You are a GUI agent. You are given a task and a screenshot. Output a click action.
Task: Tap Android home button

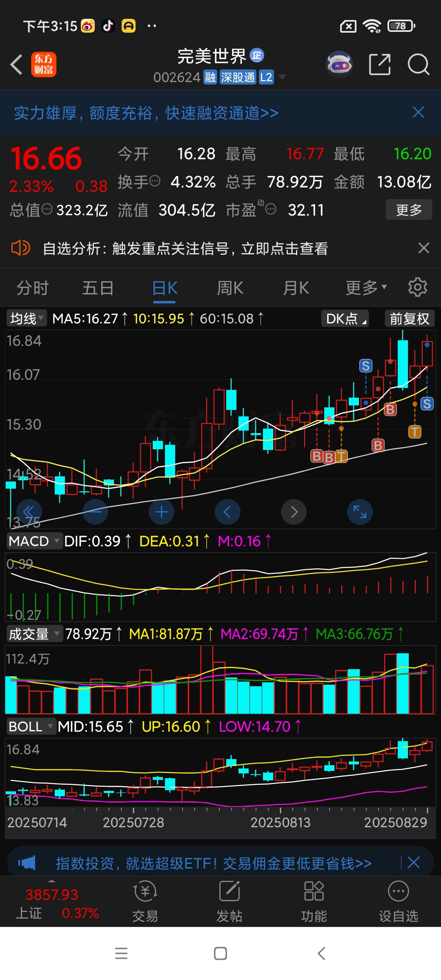[x=220, y=953]
